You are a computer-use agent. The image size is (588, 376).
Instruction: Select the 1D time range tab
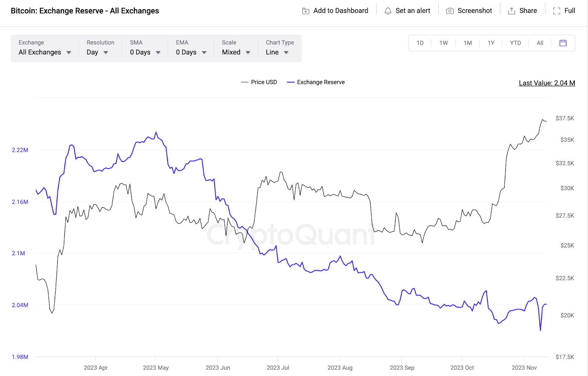point(420,43)
